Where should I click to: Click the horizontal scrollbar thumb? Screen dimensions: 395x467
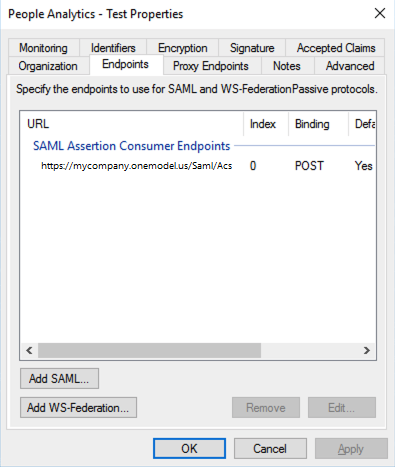point(149,350)
